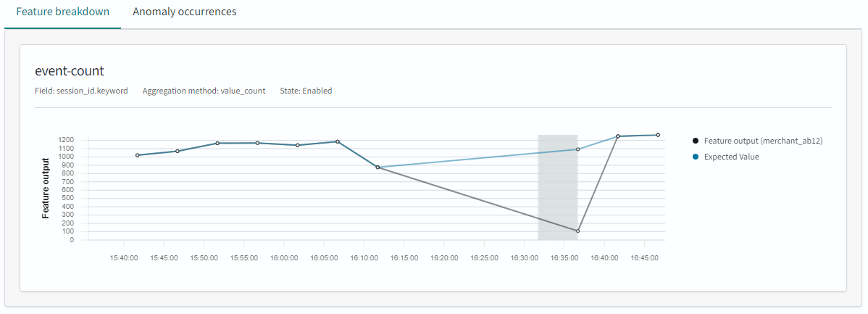Click the State: Enabled text
The height and width of the screenshot is (314, 868).
tap(306, 91)
